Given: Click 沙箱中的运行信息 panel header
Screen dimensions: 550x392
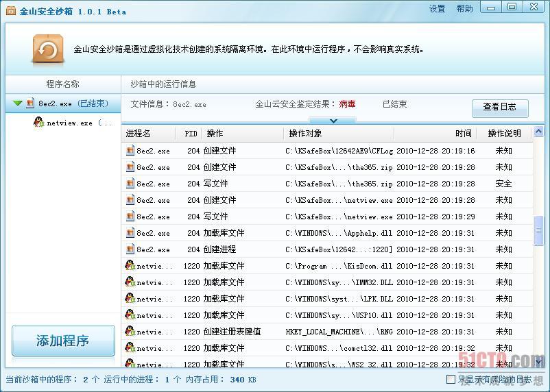Looking at the screenshot, I should [163, 84].
